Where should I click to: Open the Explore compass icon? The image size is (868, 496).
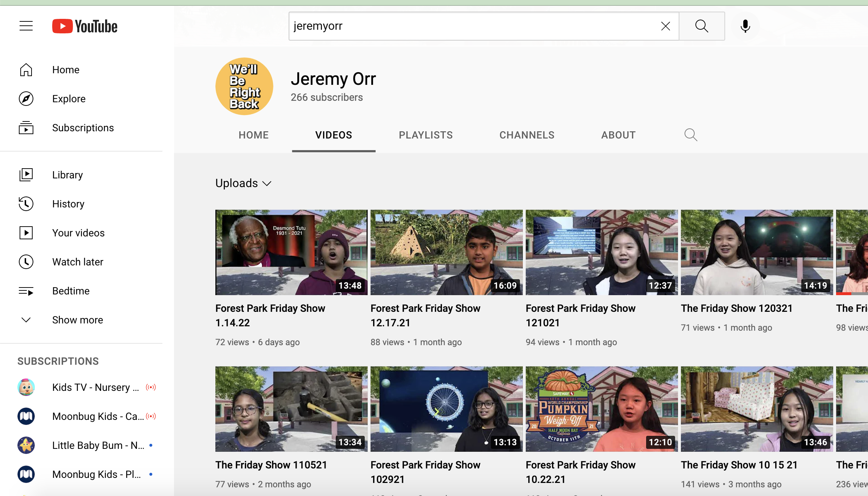click(26, 99)
